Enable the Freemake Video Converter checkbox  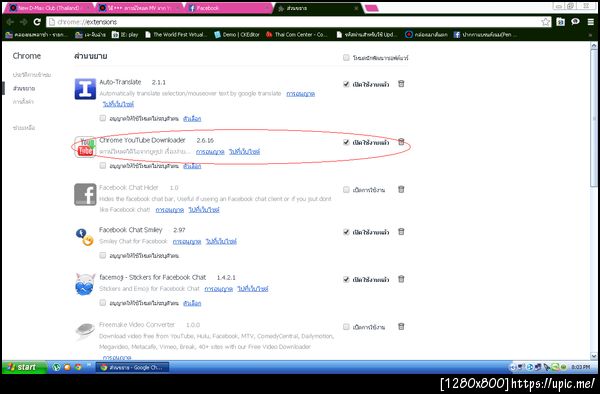[346, 327]
